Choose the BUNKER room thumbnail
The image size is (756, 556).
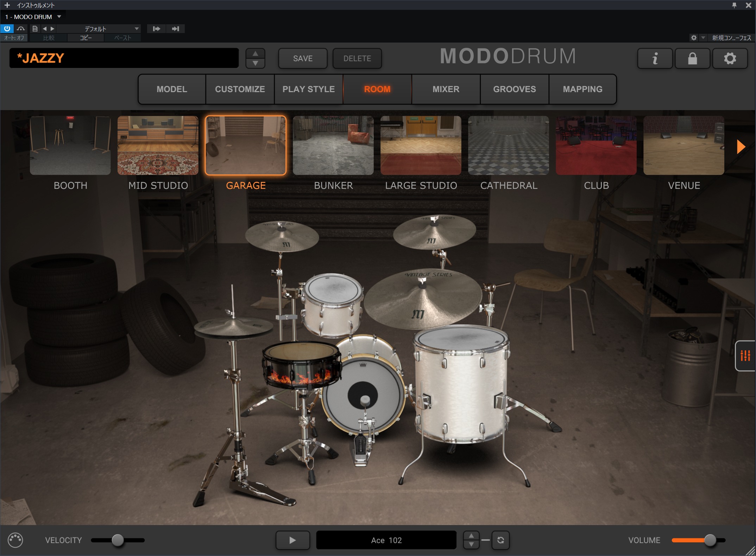coord(333,145)
